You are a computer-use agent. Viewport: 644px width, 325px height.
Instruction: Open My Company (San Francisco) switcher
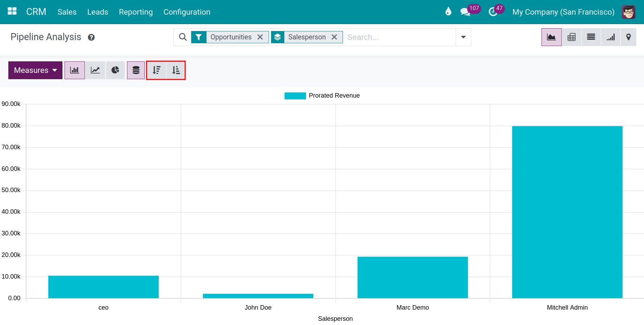pyautogui.click(x=563, y=12)
